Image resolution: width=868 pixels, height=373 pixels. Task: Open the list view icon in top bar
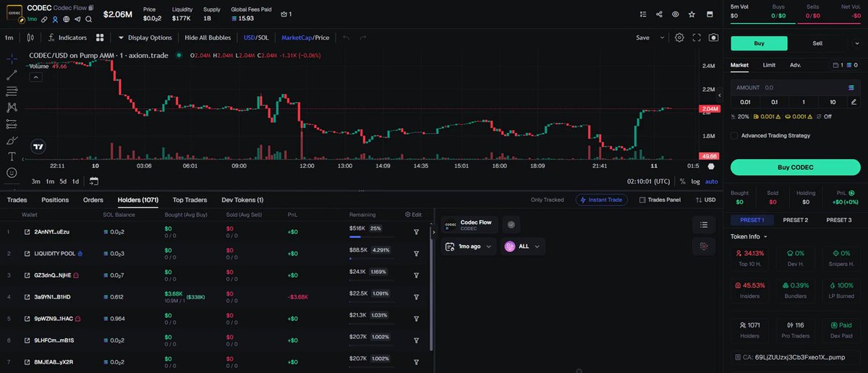tap(643, 14)
